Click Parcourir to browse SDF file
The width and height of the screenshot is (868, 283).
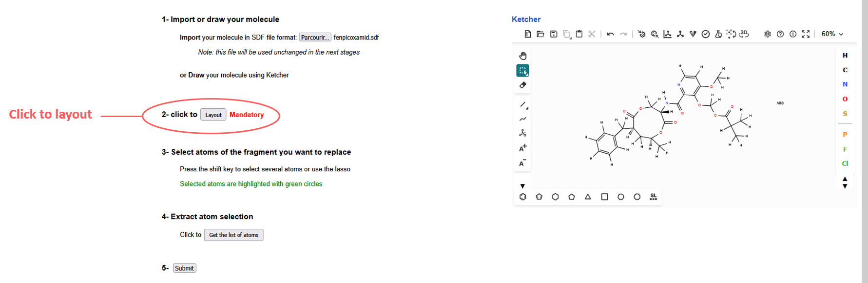[315, 38]
